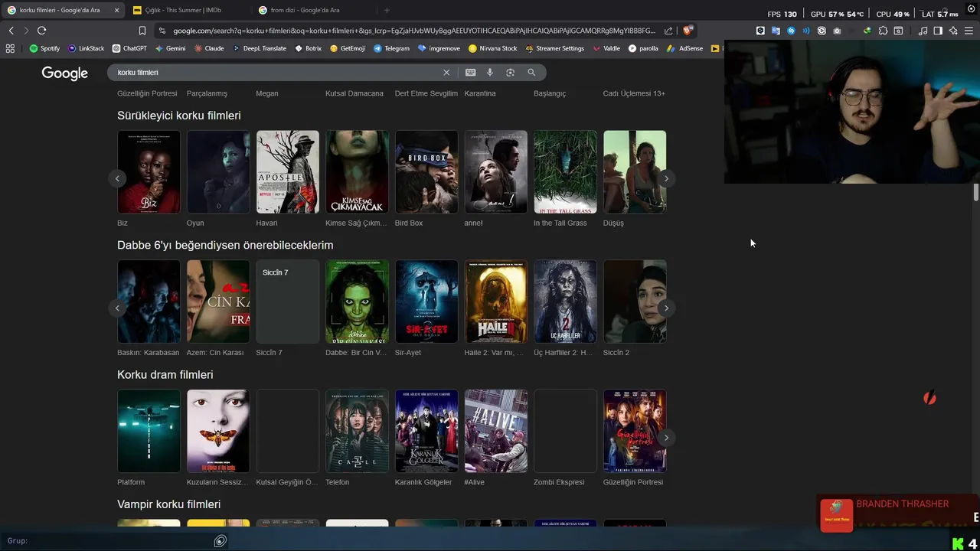The width and height of the screenshot is (980, 551).
Task: Click the camera screenshot extension icon
Action: pyautogui.click(x=837, y=31)
